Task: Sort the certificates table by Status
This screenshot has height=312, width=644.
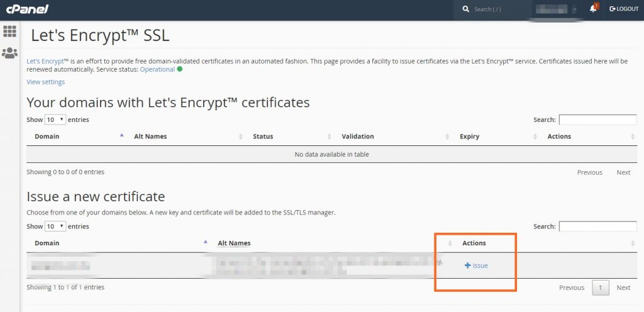Action: [x=263, y=136]
